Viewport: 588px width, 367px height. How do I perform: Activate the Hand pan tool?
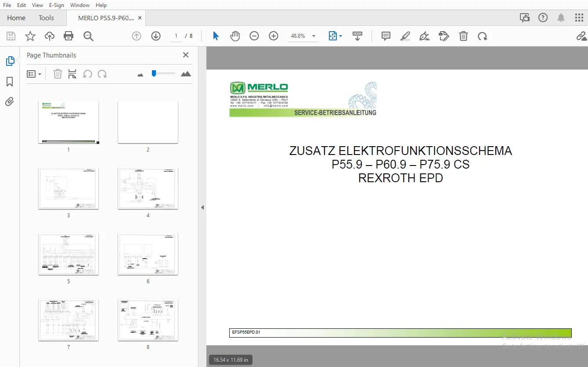point(235,36)
